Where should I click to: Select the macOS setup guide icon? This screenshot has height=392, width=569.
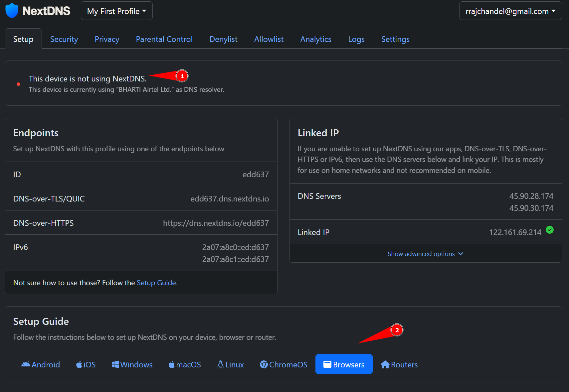pyautogui.click(x=172, y=365)
